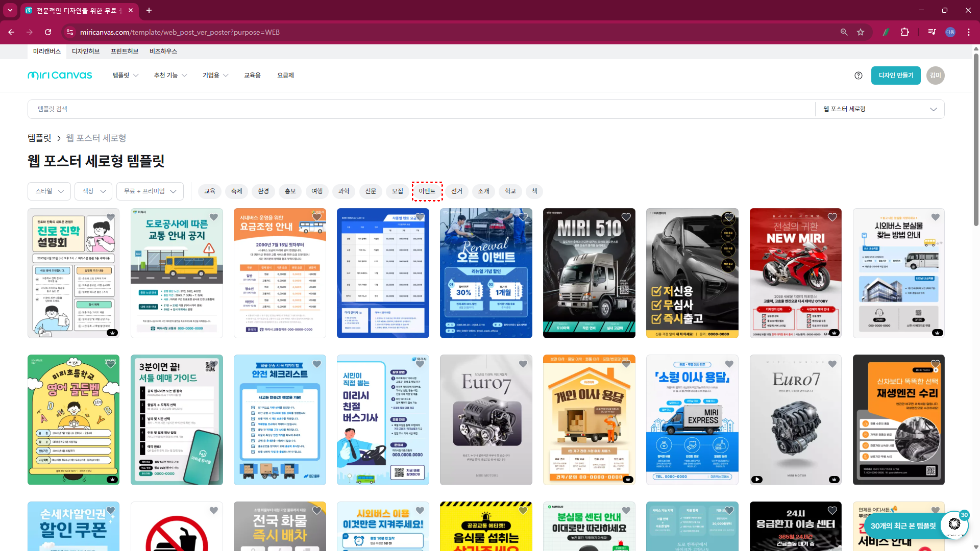Click the 템플릿 검색 search field
This screenshot has width=980, height=551.
421,109
